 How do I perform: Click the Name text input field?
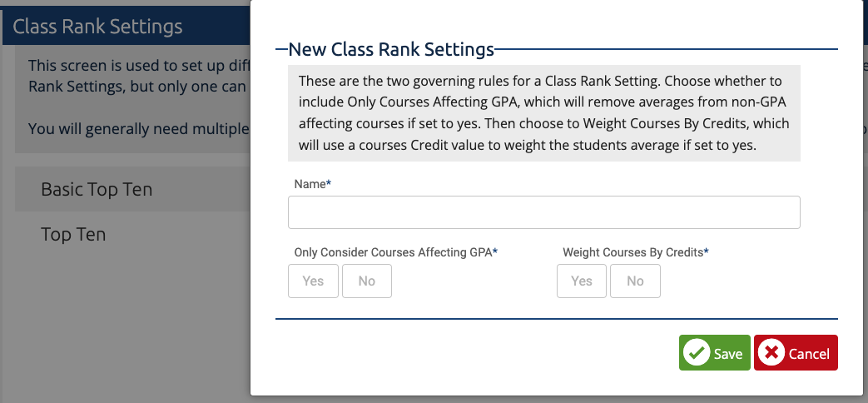tap(543, 212)
